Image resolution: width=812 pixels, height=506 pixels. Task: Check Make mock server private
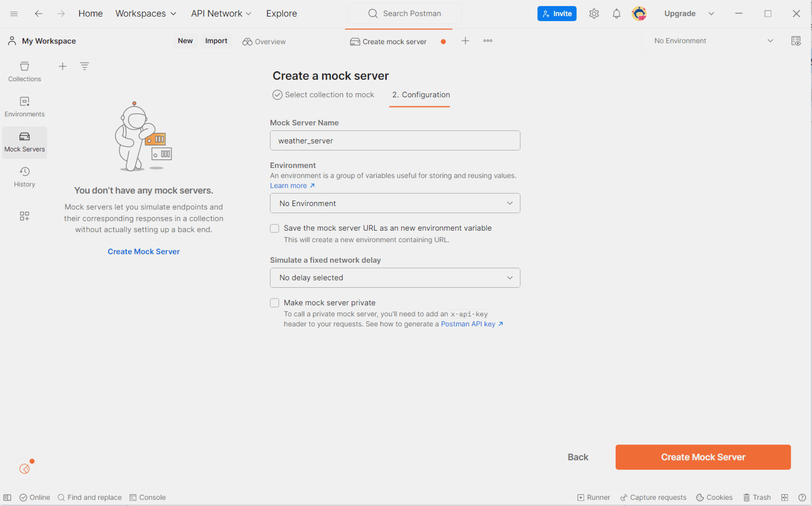coord(274,303)
